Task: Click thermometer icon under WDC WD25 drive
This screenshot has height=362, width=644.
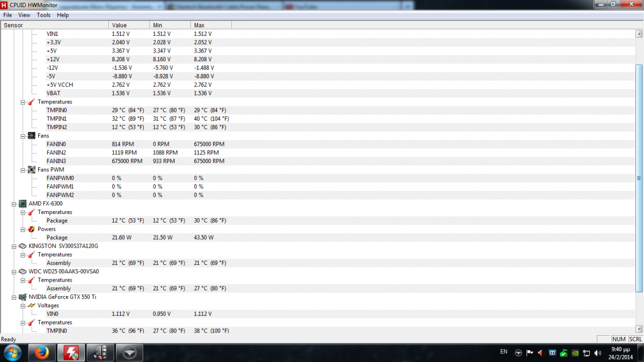Action: coord(31,280)
